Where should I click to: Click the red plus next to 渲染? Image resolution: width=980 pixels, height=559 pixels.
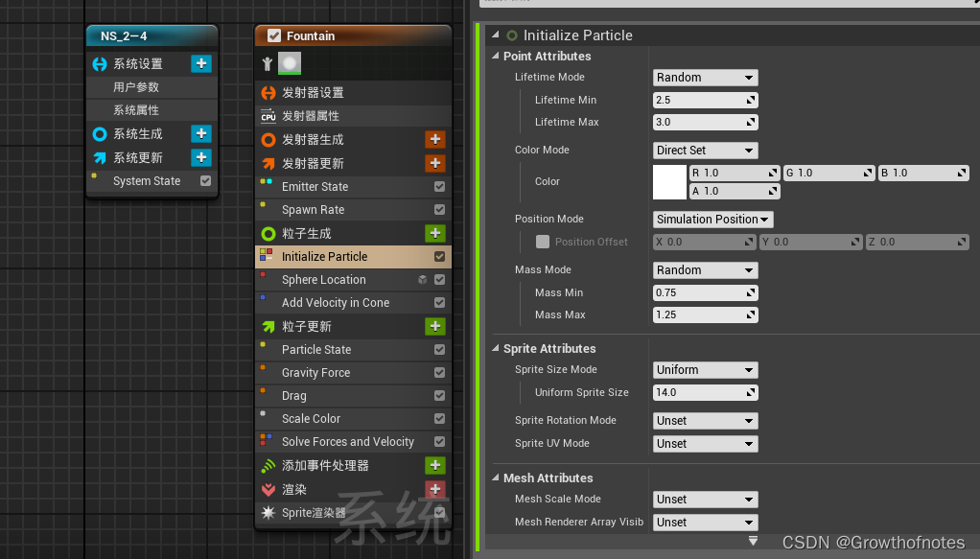pyautogui.click(x=435, y=489)
